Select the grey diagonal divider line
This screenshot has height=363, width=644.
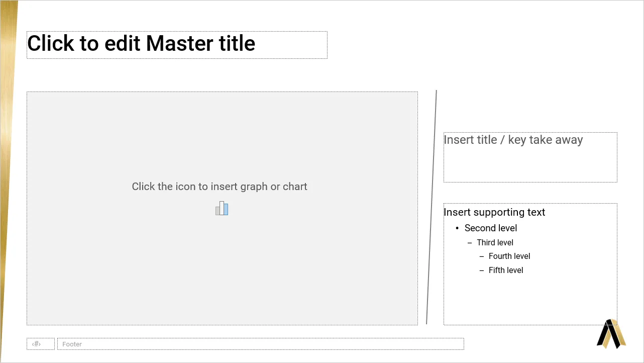tap(432, 207)
